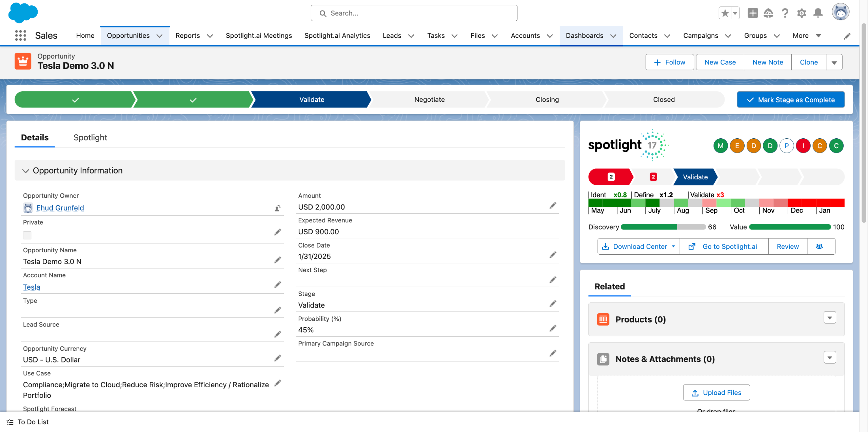Edit the Amount field pencil icon
Image resolution: width=868 pixels, height=432 pixels.
(553, 205)
